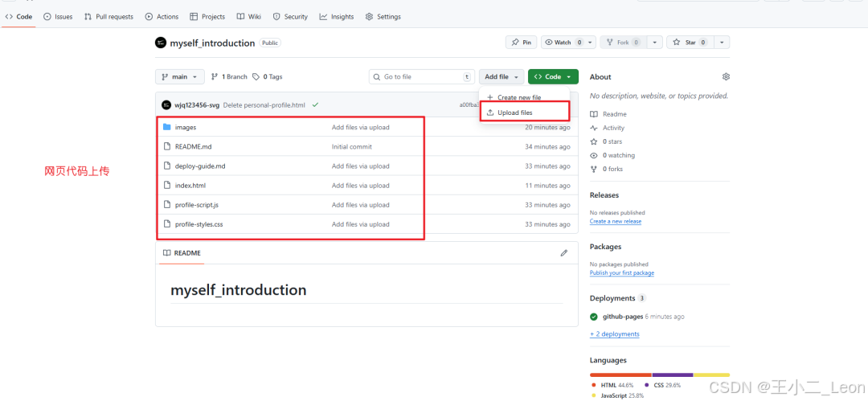Screen dimensions: 868x401
Task: Expand the Fork dropdown arrow
Action: [655, 42]
